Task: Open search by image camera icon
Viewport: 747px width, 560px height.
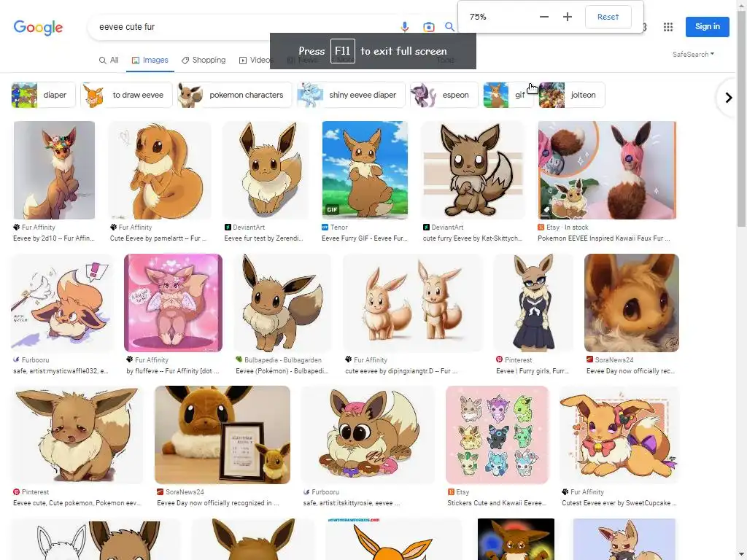Action: point(429,27)
